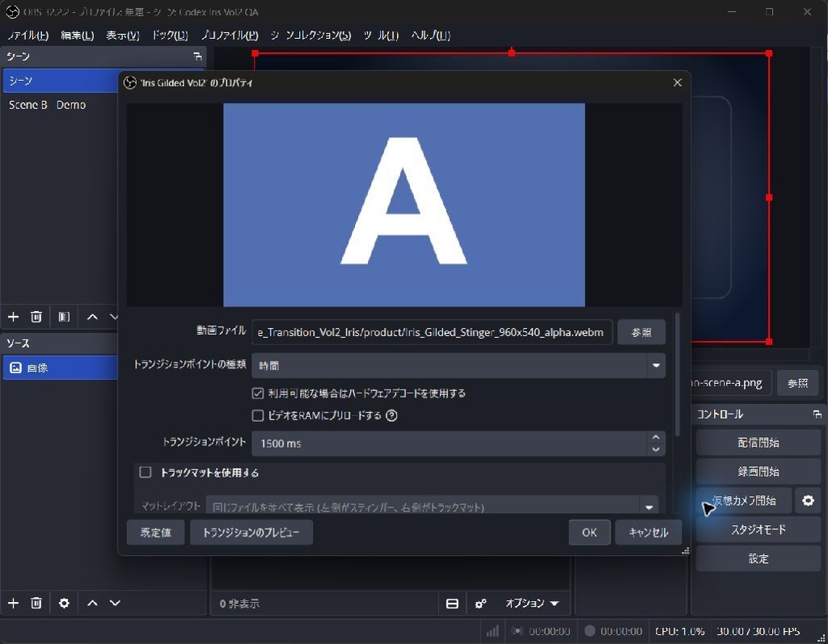Click 配信開始 to start streaming

tap(758, 442)
